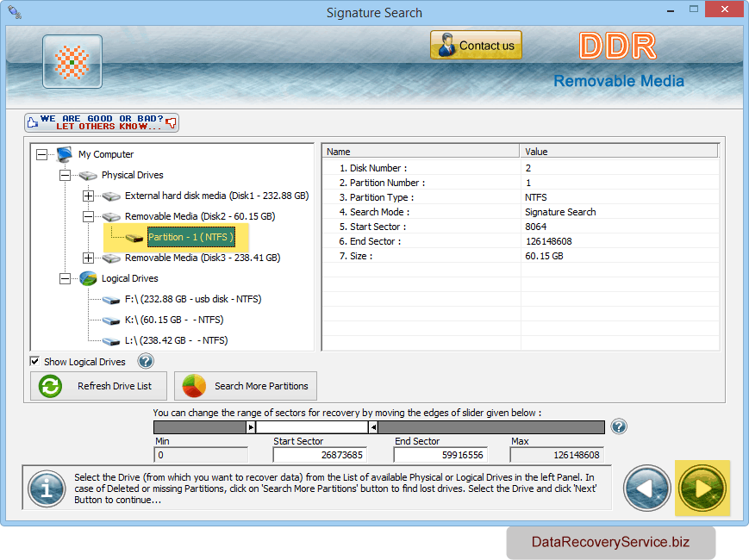Minimize the Signature Search window
749x560 pixels.
[x=671, y=10]
